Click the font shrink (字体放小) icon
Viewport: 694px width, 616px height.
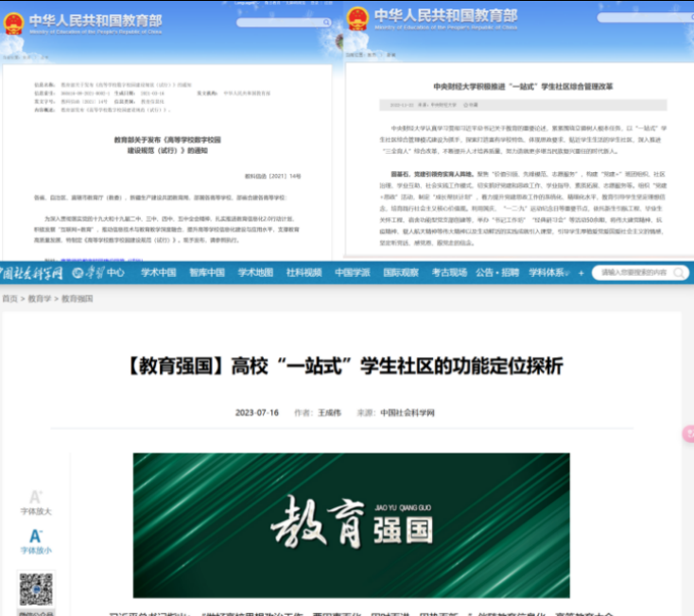pyautogui.click(x=35, y=537)
